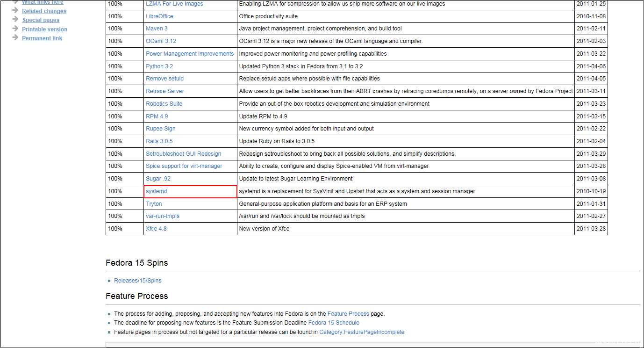Click the Tryton date 2011-01-31
This screenshot has height=348, width=644.
(x=591, y=204)
